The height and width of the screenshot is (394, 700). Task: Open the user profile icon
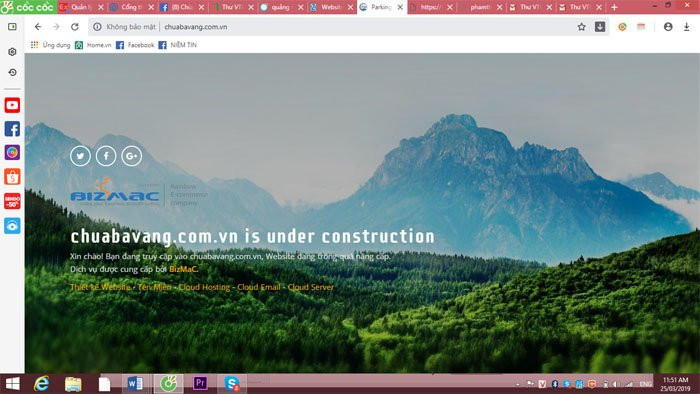tap(668, 27)
